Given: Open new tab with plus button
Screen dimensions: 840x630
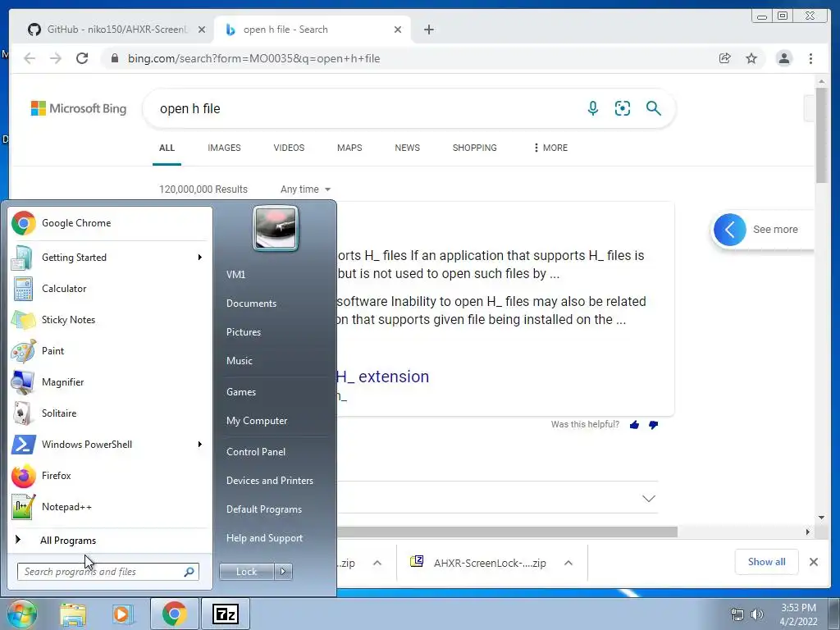Looking at the screenshot, I should coord(428,30).
